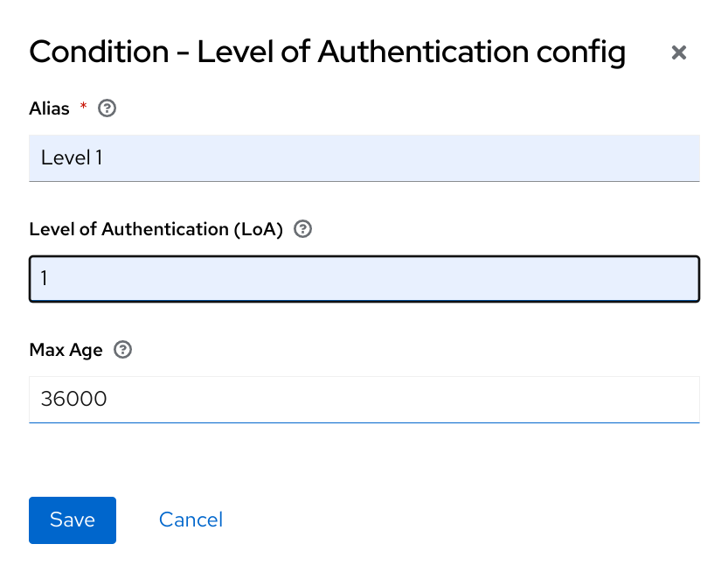Viewport: 728px width, 572px height.
Task: Select the Max Age value 36000
Action: 364,399
